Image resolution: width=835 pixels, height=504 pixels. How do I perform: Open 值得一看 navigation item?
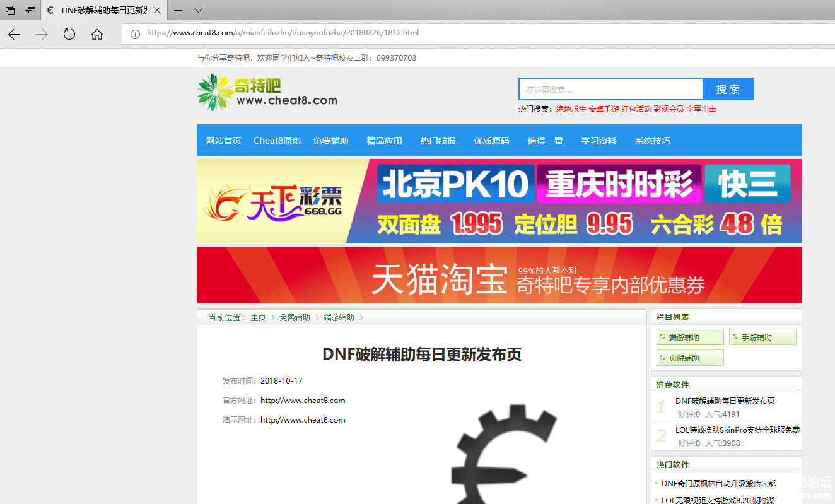pos(545,141)
